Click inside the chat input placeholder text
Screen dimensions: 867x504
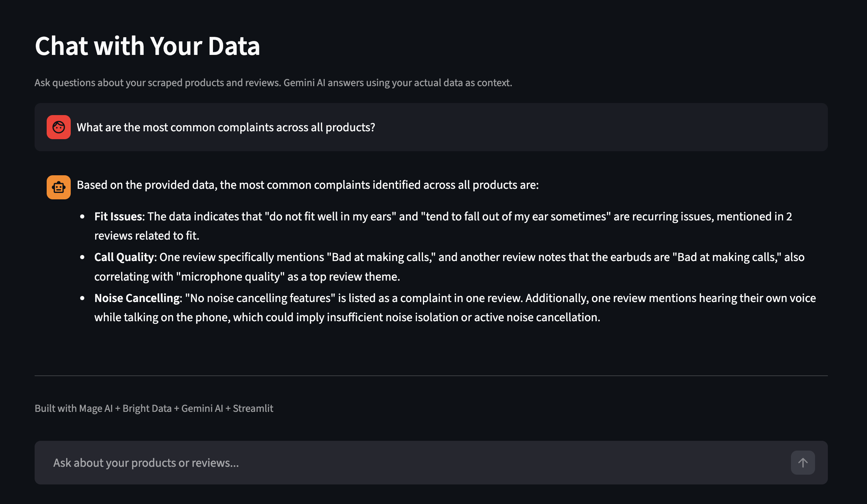[x=146, y=463]
